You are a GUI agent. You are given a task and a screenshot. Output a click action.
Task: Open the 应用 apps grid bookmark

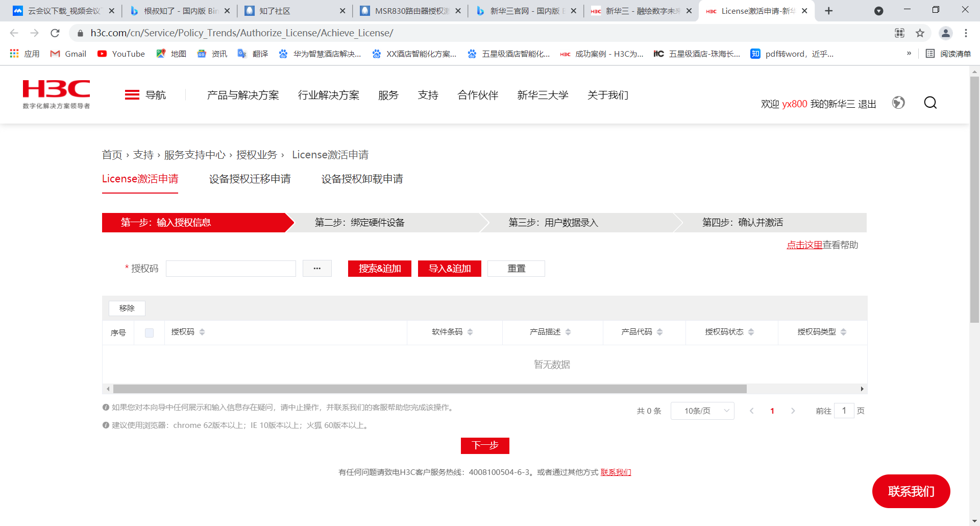point(24,54)
